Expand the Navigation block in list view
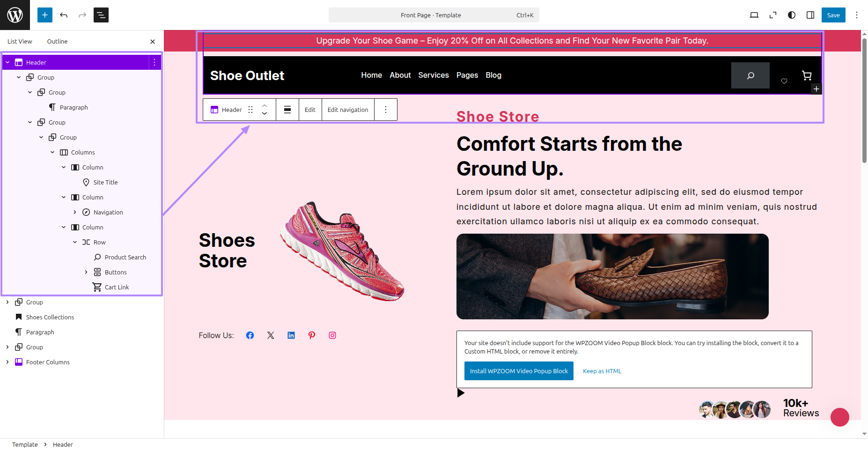Image resolution: width=868 pixels, height=450 pixels. 75,212
